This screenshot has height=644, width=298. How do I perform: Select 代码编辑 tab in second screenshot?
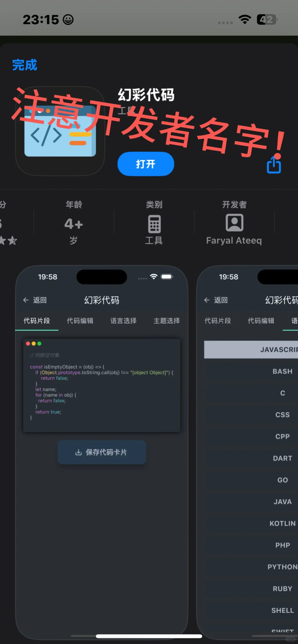[x=261, y=321]
